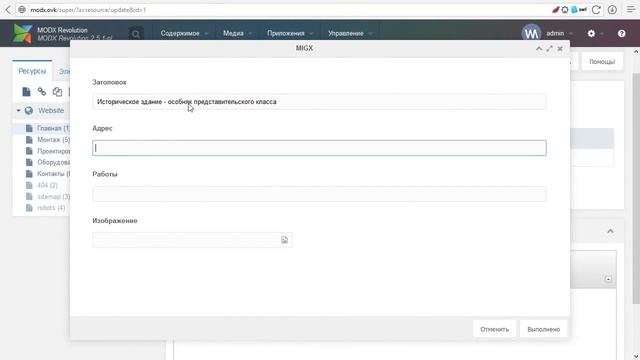Click the new weblink chain icon
640x360 pixels.
(42, 92)
